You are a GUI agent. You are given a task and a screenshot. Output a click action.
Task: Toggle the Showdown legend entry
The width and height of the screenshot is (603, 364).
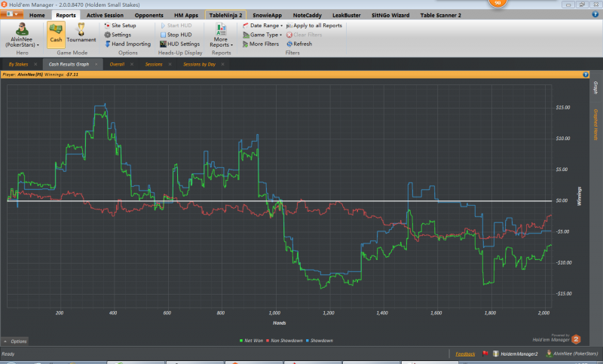(319, 341)
